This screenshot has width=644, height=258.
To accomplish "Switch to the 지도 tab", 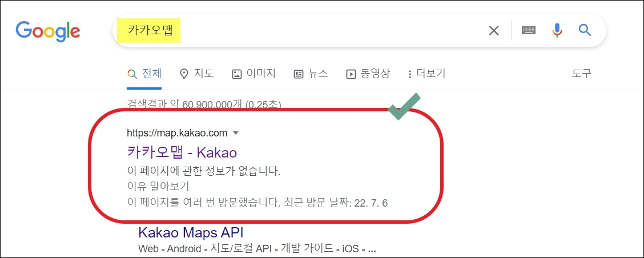I will 197,74.
